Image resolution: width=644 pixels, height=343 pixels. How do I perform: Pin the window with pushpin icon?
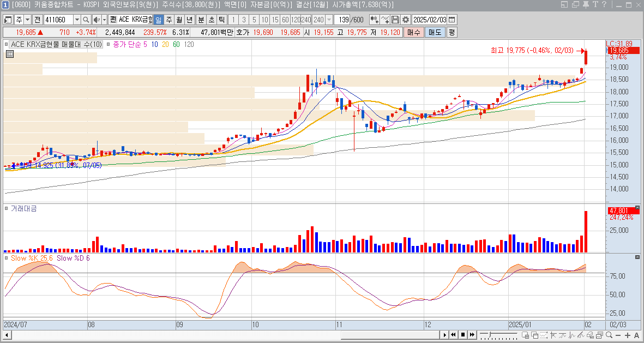coord(586,4)
